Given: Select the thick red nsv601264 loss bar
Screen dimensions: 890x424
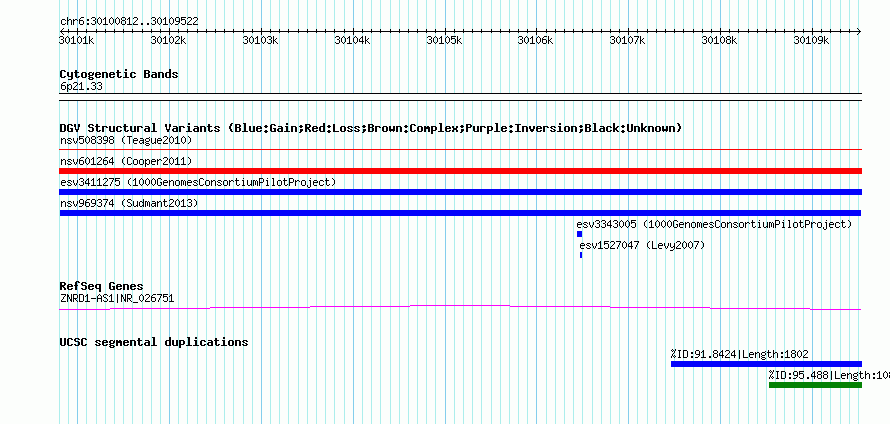Looking at the screenshot, I should coord(460,171).
